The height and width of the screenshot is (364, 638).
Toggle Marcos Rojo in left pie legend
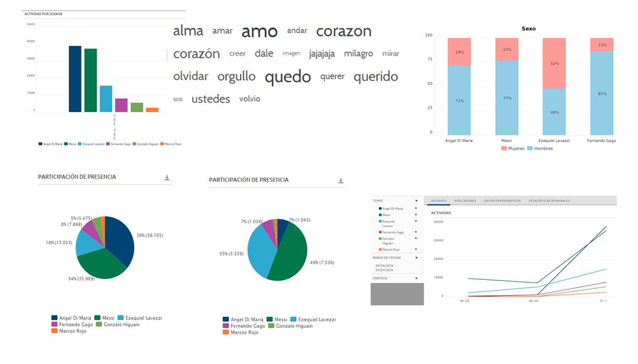point(69,331)
